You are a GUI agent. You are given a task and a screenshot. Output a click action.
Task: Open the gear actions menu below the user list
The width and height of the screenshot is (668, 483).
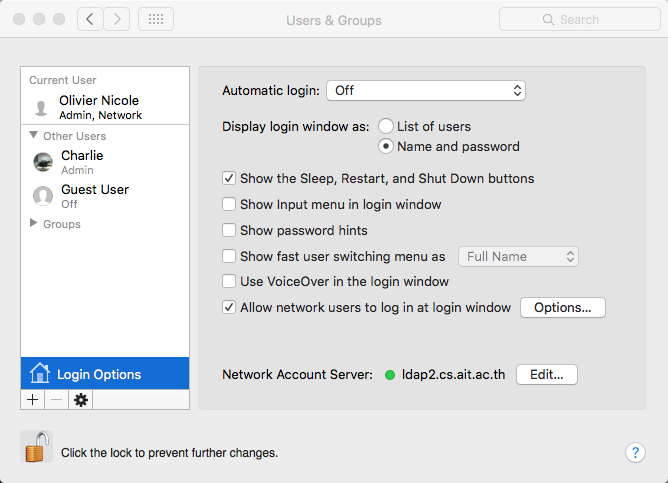click(81, 400)
